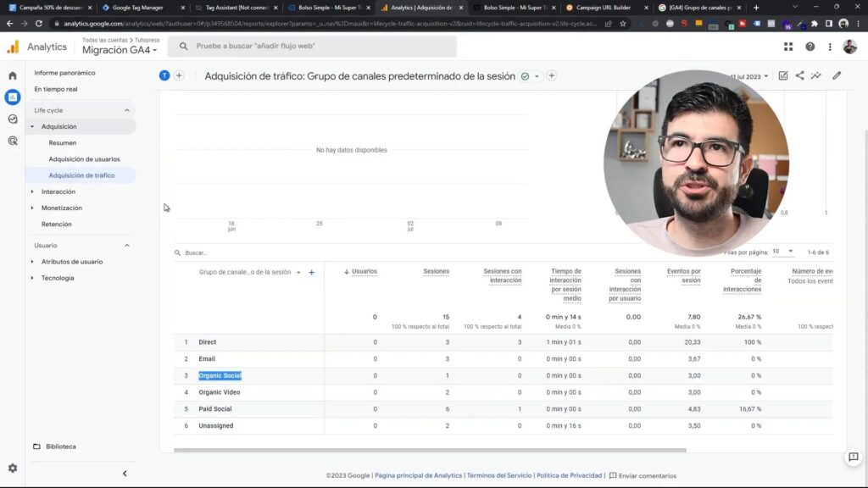
Task: Bookmark this page with star icon
Action: [623, 24]
